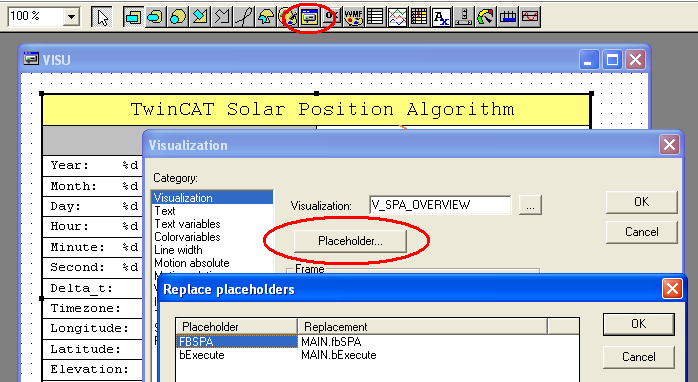Minimize the VISU window
The image size is (698, 382).
click(x=589, y=59)
